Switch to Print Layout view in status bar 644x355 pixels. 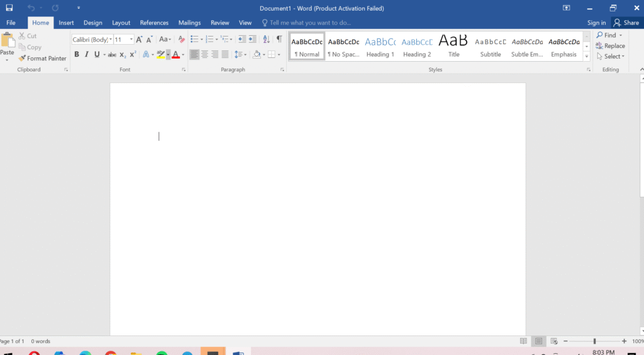coord(538,341)
